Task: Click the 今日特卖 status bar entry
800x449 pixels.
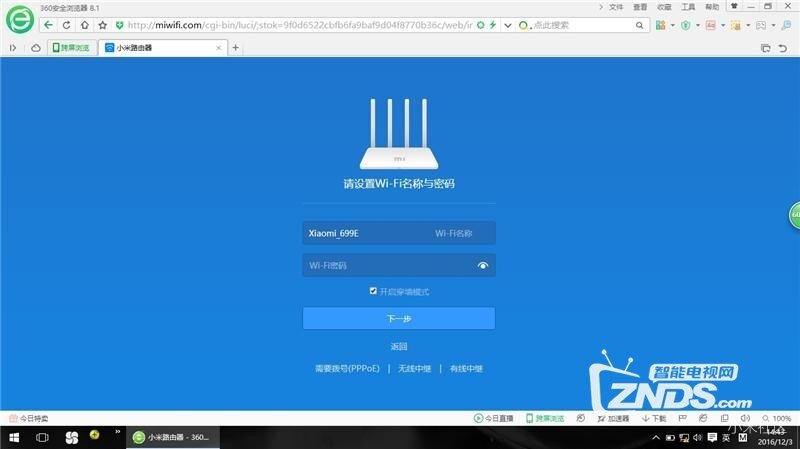Action: (29, 418)
